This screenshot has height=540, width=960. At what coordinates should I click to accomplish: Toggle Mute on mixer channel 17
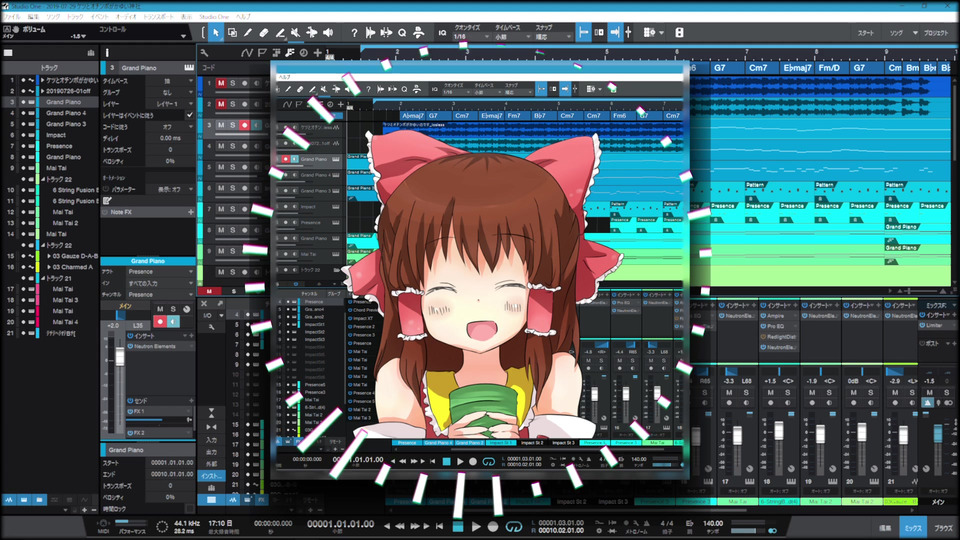[729, 392]
